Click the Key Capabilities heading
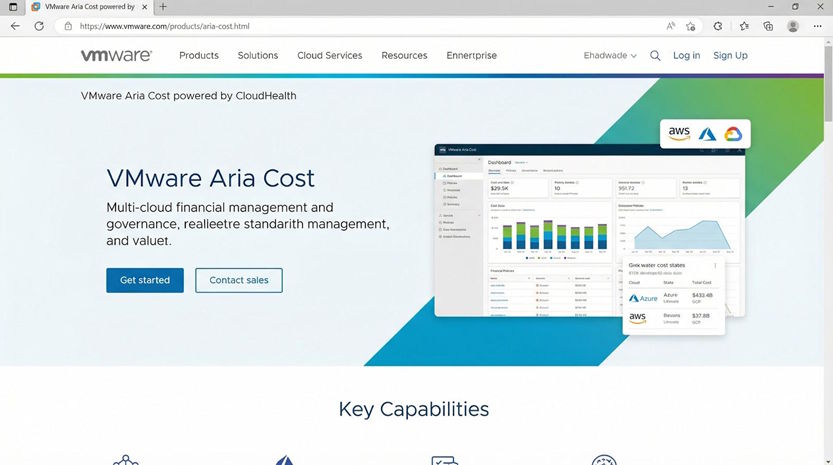This screenshot has width=833, height=465. pos(414,409)
